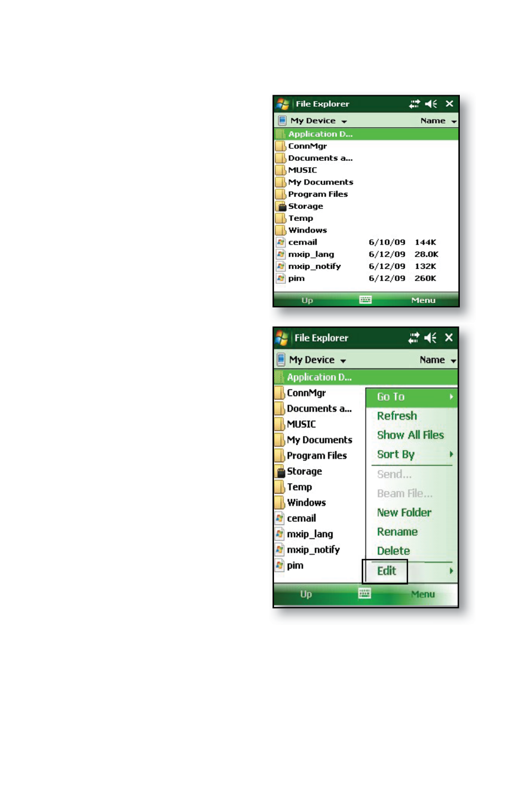Open Windows folder in lower window

[x=307, y=502]
